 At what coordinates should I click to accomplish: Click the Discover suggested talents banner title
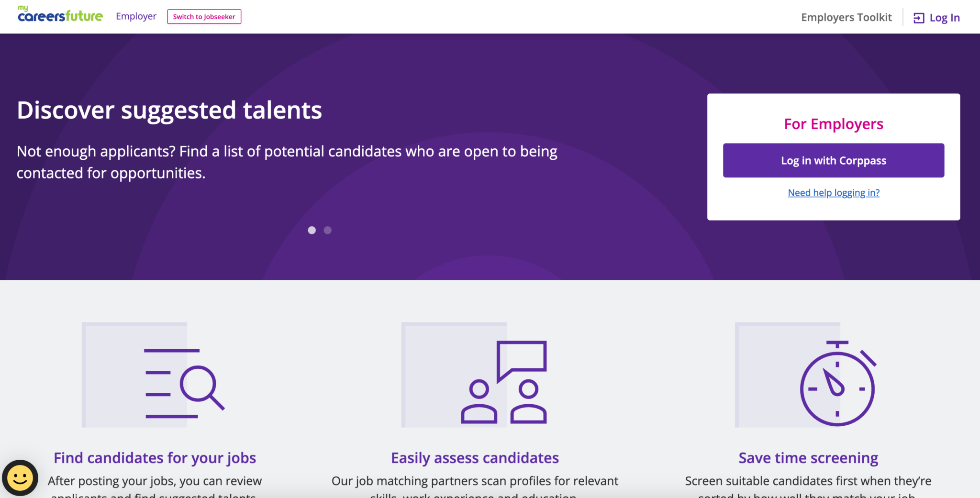(169, 110)
